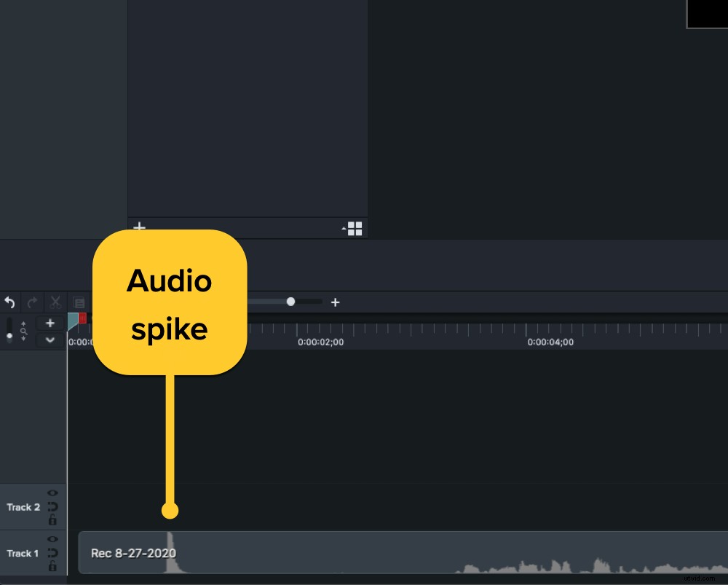
Task: Lock Track 2 with the padlock icon
Action: point(52,519)
